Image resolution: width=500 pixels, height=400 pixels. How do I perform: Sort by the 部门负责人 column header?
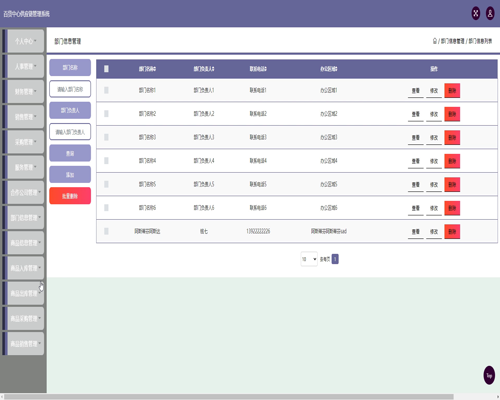204,69
